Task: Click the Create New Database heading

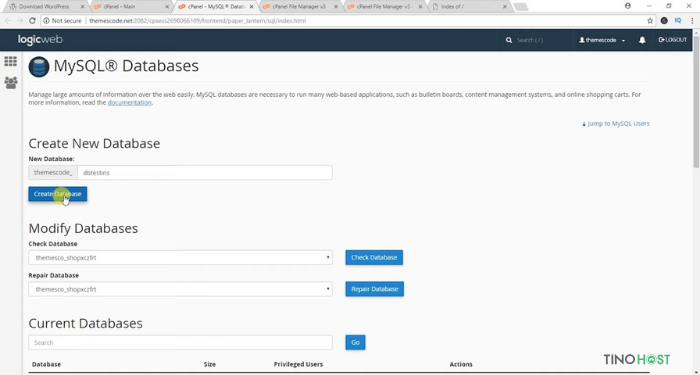Action: click(94, 143)
